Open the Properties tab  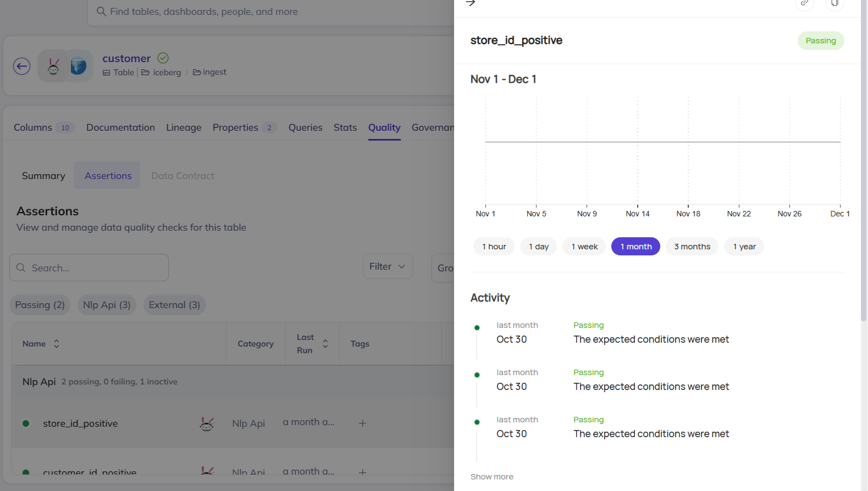click(x=245, y=127)
